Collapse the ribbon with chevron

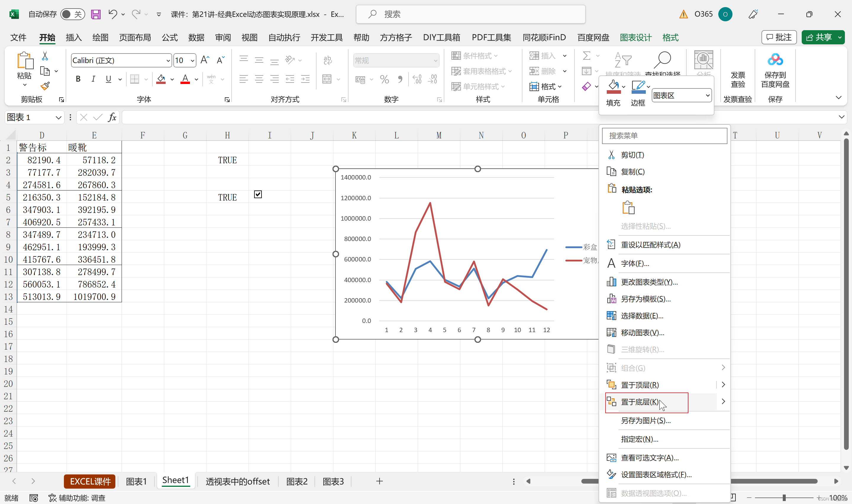tap(838, 98)
